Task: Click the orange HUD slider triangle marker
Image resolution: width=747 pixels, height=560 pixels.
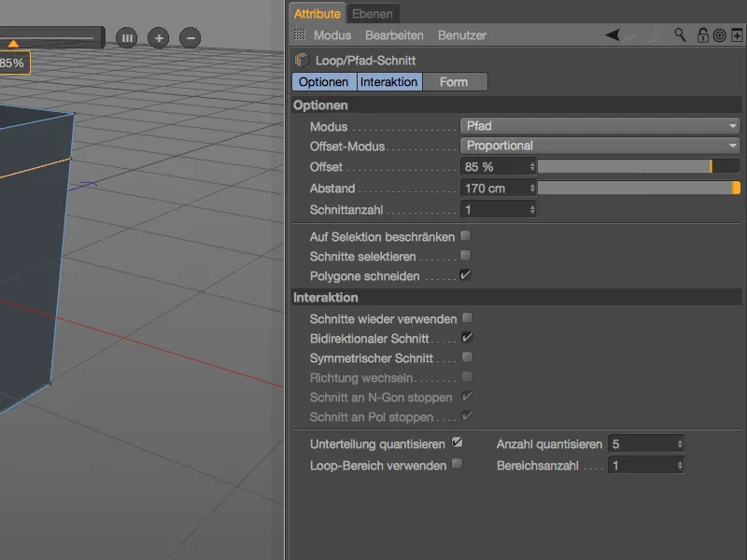Action: pyautogui.click(x=13, y=44)
